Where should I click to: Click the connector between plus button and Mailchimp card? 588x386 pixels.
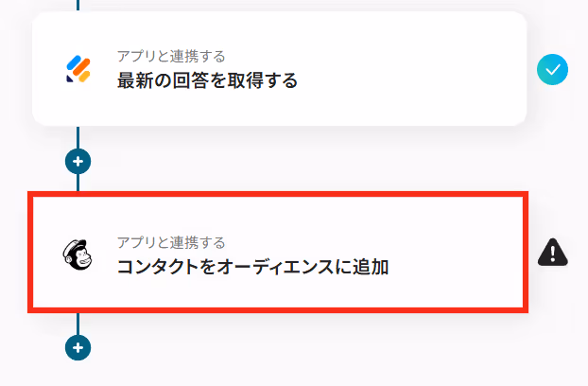78,183
